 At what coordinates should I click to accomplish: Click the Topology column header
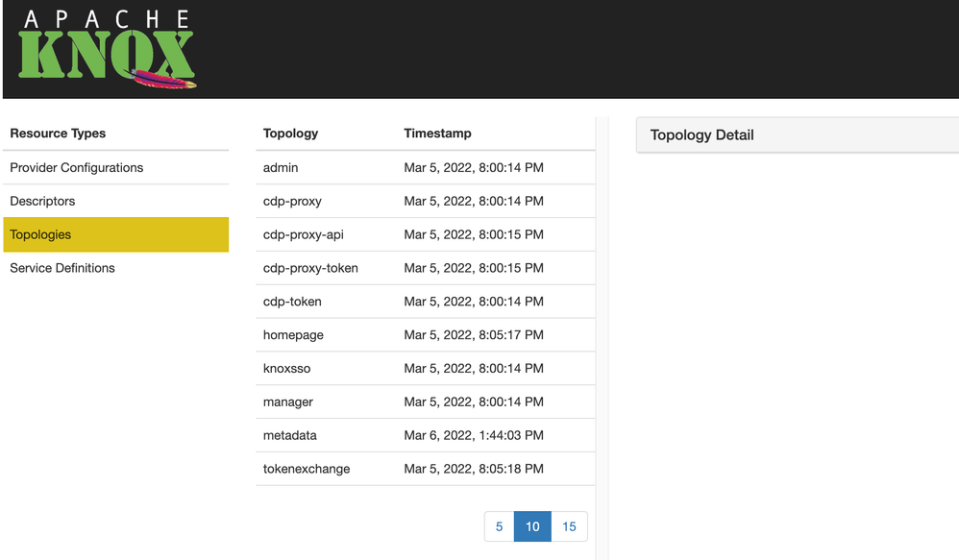[x=290, y=134]
